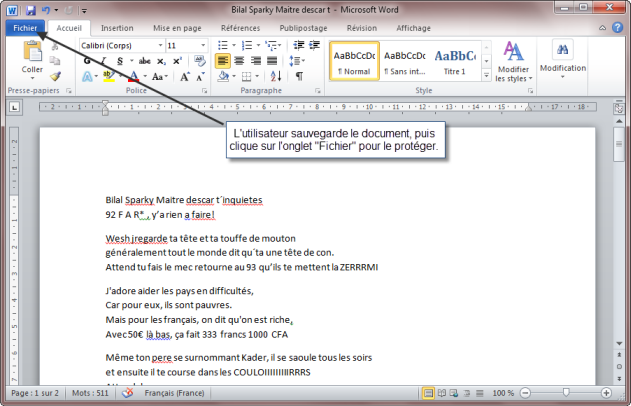Click the Coller paste icon
Screen dimensions: 631x406
click(32, 54)
